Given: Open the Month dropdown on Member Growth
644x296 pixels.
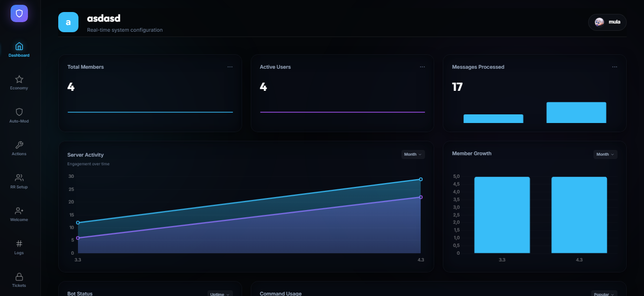Looking at the screenshot, I should pyautogui.click(x=605, y=154).
